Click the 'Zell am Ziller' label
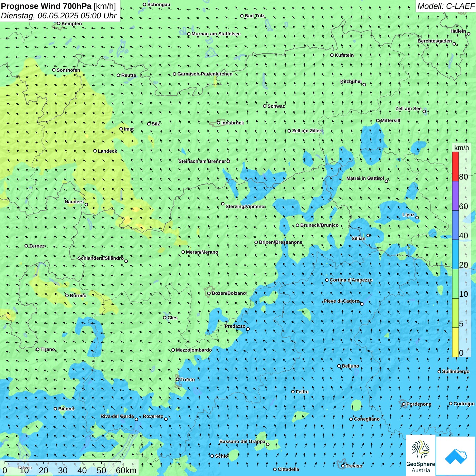Image resolution: width=476 pixels, height=476 pixels. point(307,131)
